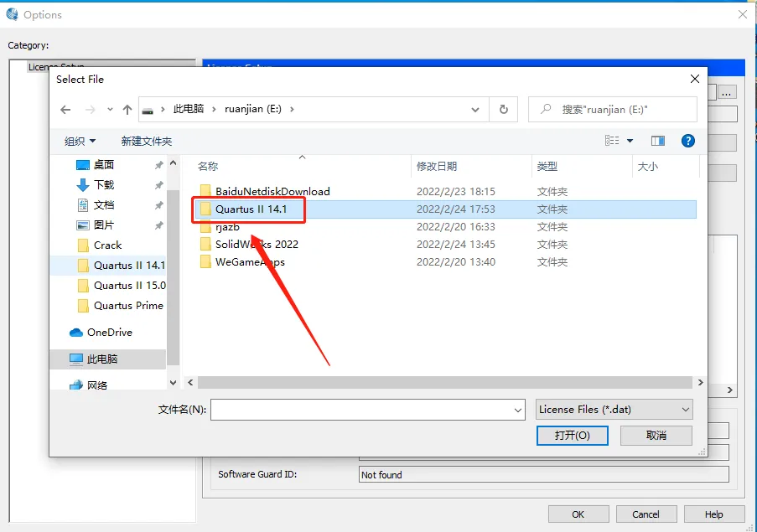Open Quartus II 14.1 in navigation pane
The height and width of the screenshot is (532, 757).
[x=129, y=266]
